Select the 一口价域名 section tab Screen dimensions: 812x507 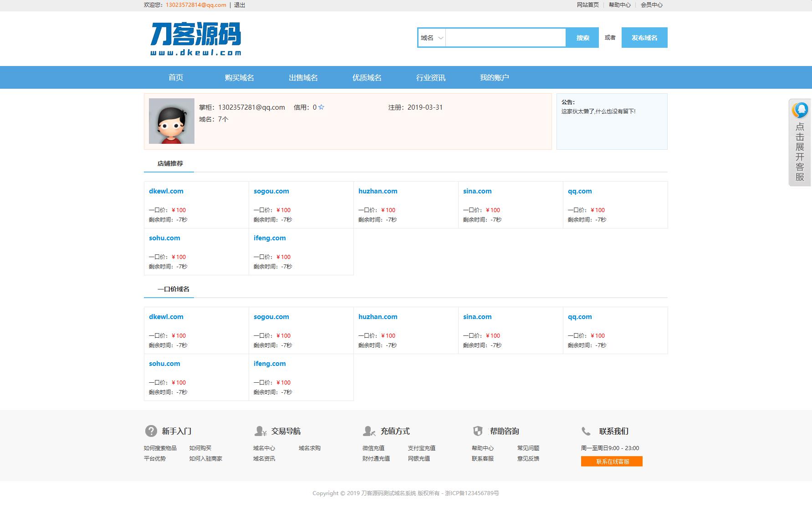click(x=173, y=289)
